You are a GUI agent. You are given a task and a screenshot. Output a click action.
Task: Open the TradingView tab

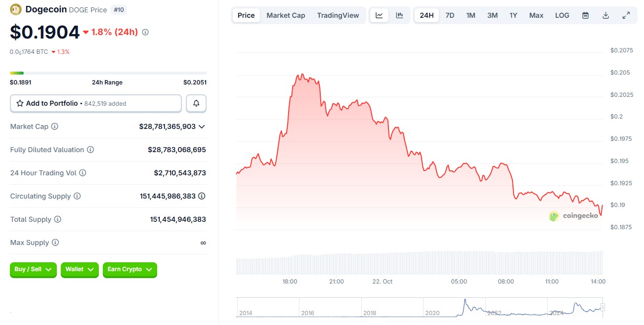[338, 15]
